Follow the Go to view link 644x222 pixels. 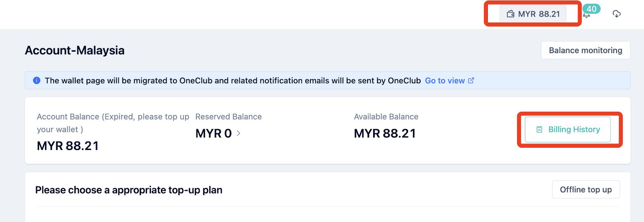[x=445, y=80]
